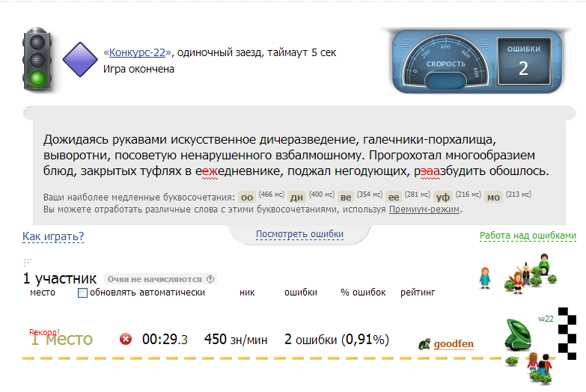Click the misspelled word рзаазбудить
586x392 pixels.
point(450,171)
